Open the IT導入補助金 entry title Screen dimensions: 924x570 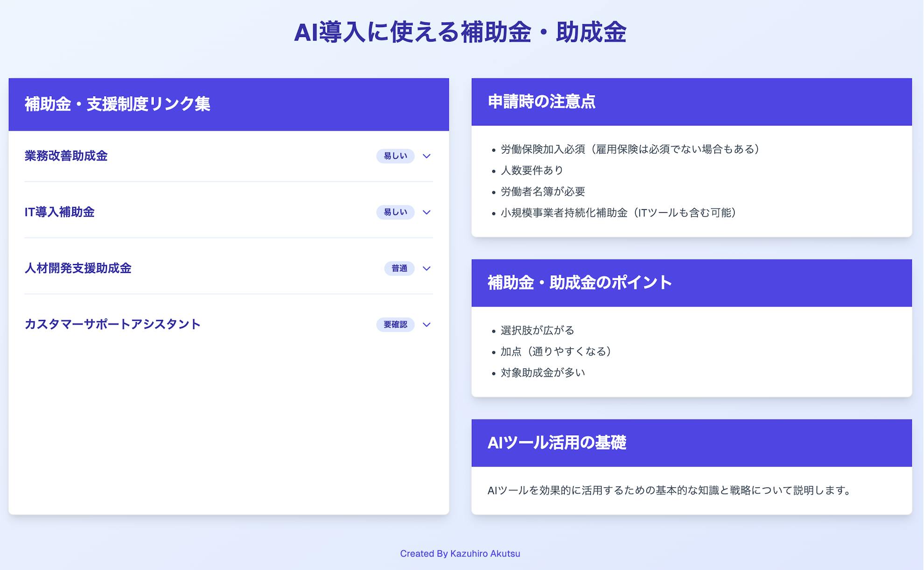[x=59, y=212]
